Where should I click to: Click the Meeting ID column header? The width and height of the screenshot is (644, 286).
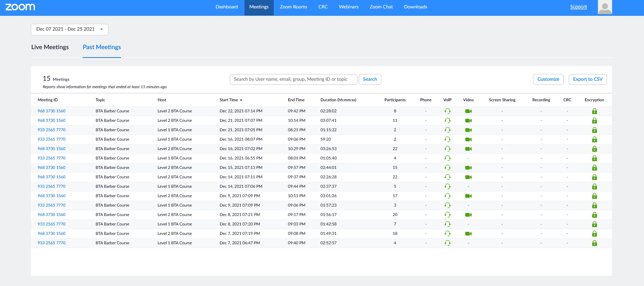48,100
